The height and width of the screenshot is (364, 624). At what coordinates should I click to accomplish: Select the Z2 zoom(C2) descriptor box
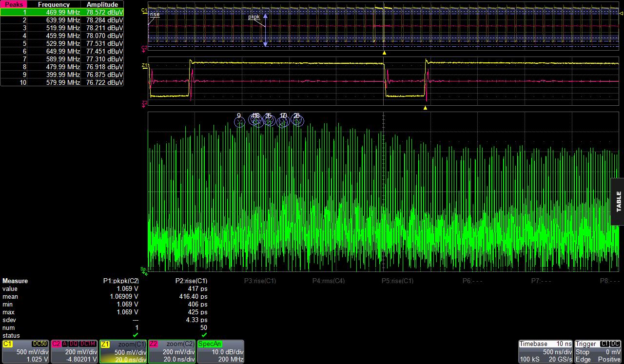172,351
